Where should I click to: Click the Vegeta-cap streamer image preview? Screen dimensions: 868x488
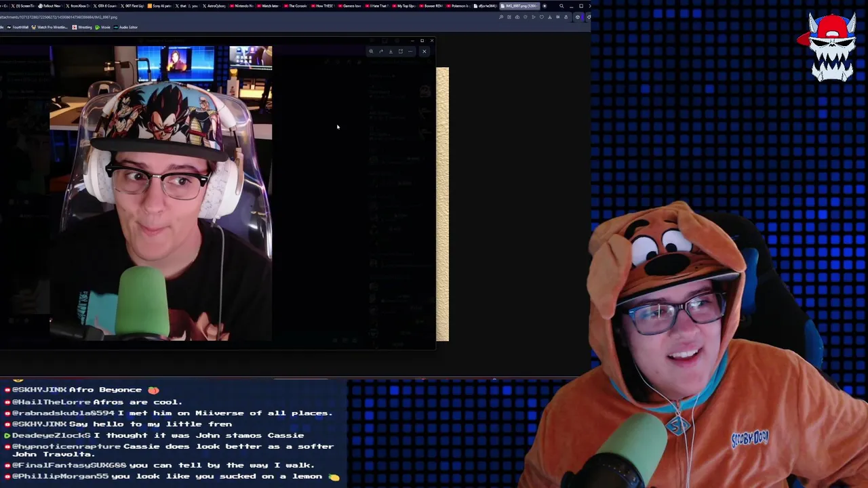click(x=161, y=193)
